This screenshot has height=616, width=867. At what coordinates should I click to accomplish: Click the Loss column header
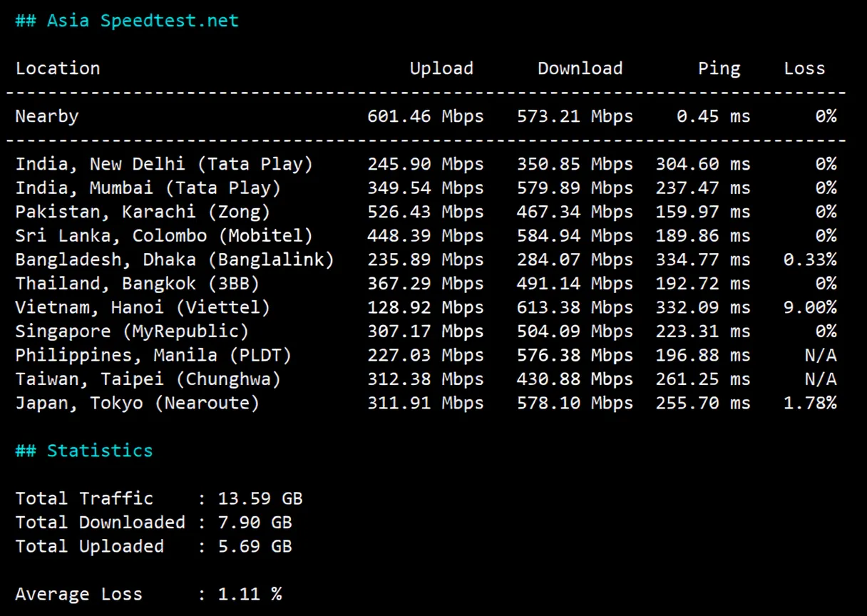[804, 68]
